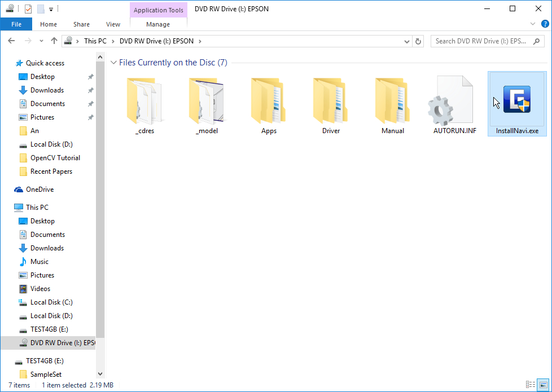Click the Back navigation arrow

coord(11,41)
